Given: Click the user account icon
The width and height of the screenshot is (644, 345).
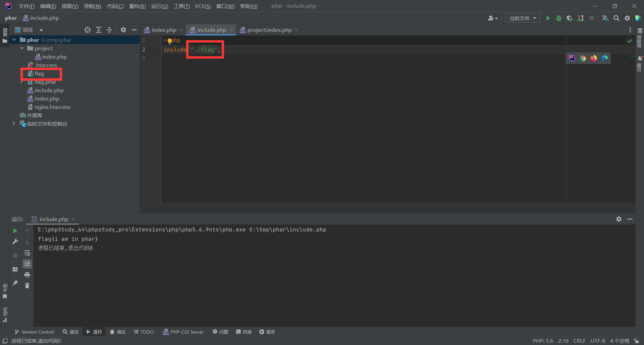Looking at the screenshot, I should click(x=492, y=18).
